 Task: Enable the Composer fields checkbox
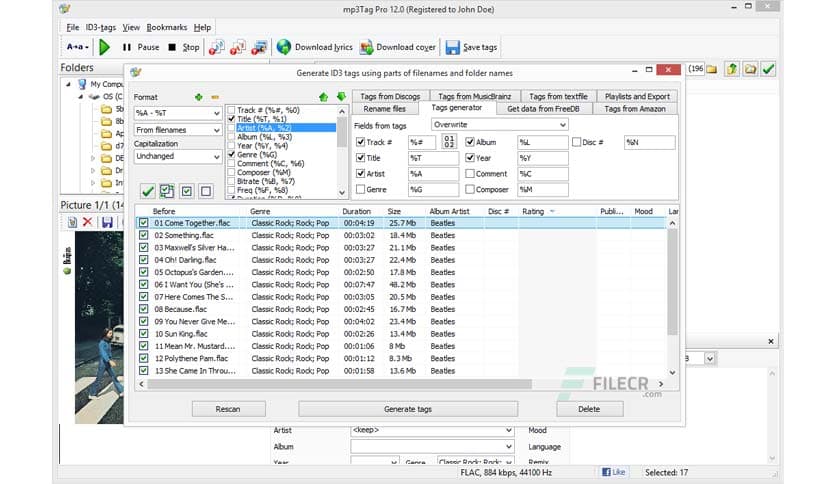click(x=470, y=189)
